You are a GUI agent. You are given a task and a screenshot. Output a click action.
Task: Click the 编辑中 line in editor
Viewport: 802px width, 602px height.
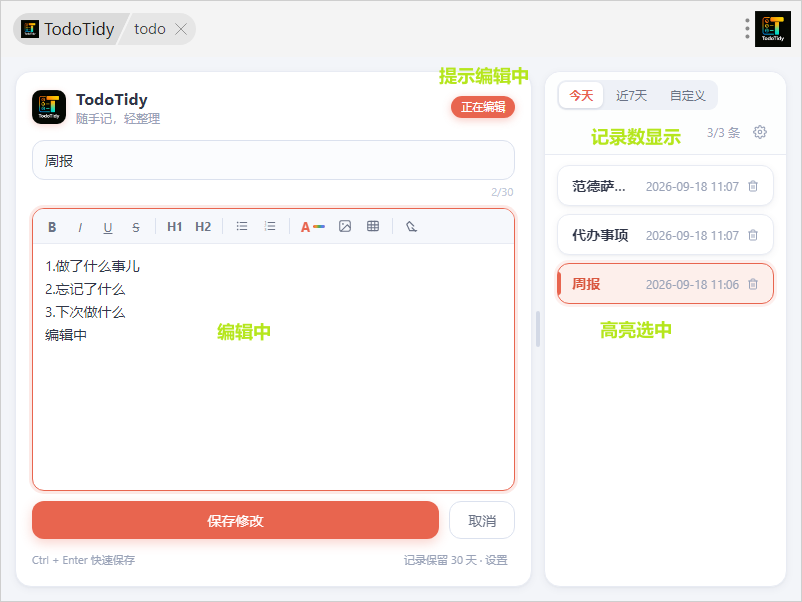(66, 335)
